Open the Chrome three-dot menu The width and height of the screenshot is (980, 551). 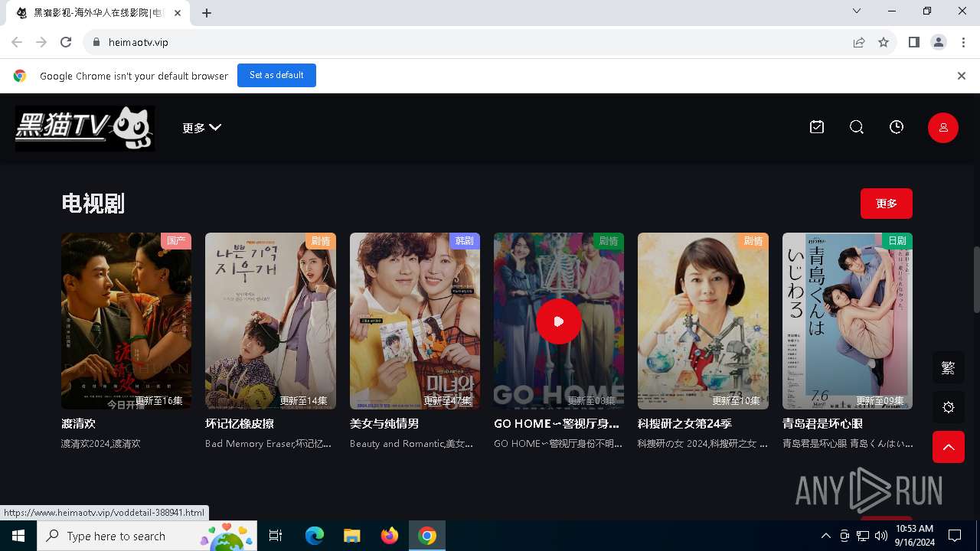(x=963, y=42)
